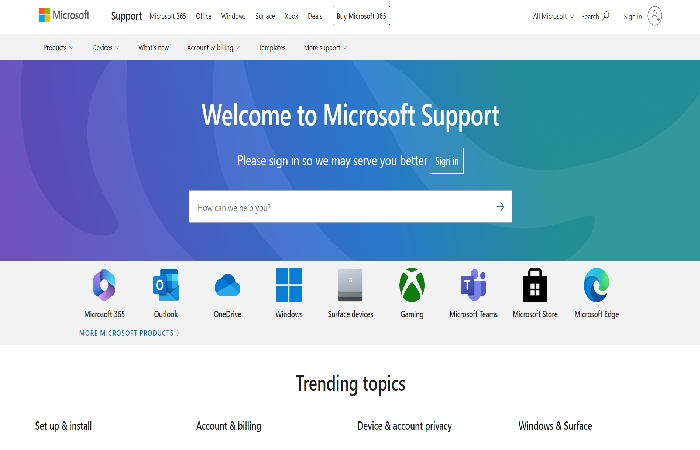Open the Microsoft Edge icon
700x450 pixels.
pos(596,285)
